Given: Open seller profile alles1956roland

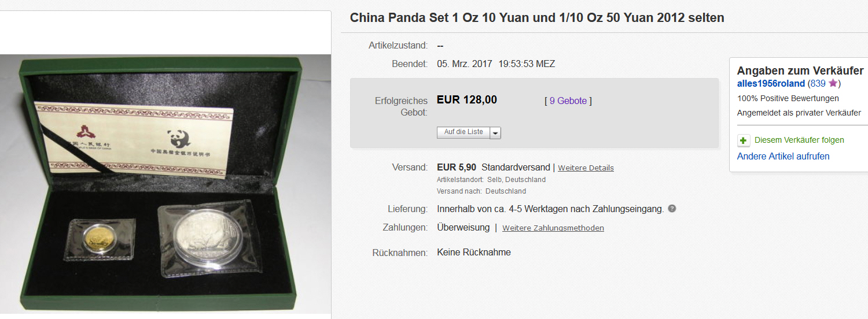Looking at the screenshot, I should [x=771, y=84].
